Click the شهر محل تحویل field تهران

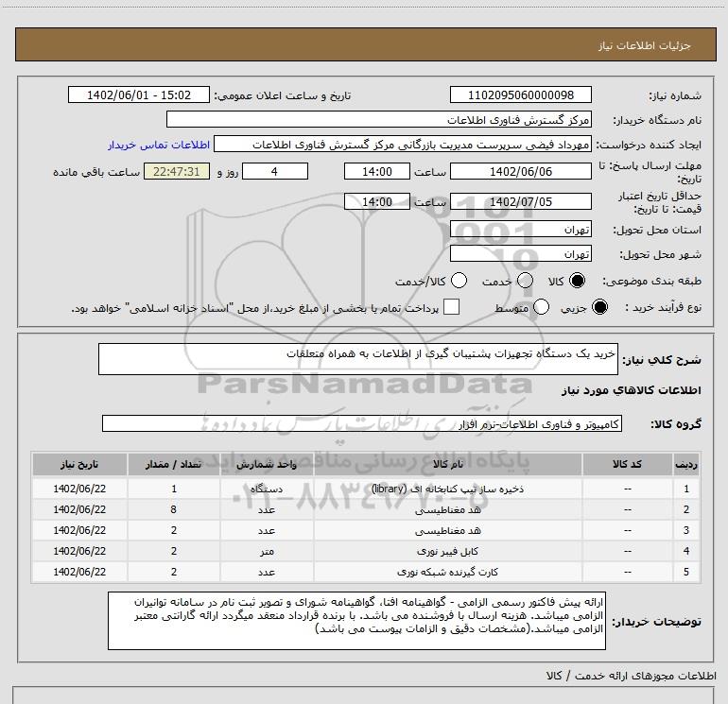coord(520,254)
